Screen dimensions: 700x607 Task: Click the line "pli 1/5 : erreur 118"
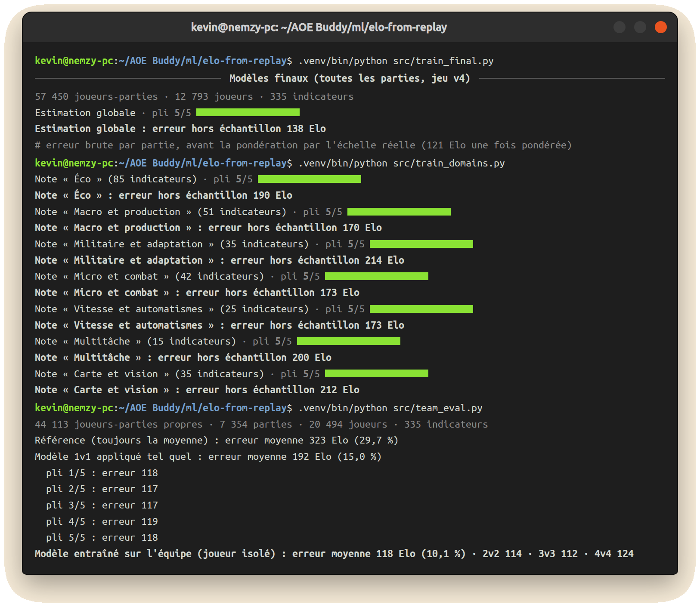point(102,473)
